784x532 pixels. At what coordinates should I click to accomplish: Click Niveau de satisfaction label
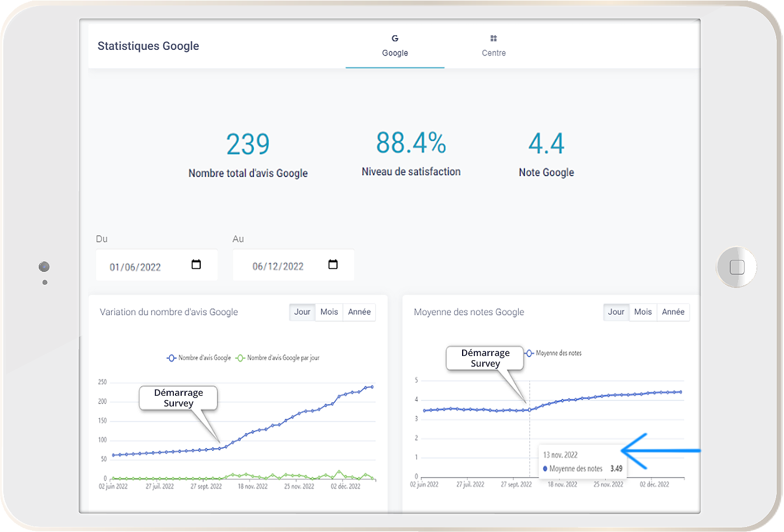(411, 172)
